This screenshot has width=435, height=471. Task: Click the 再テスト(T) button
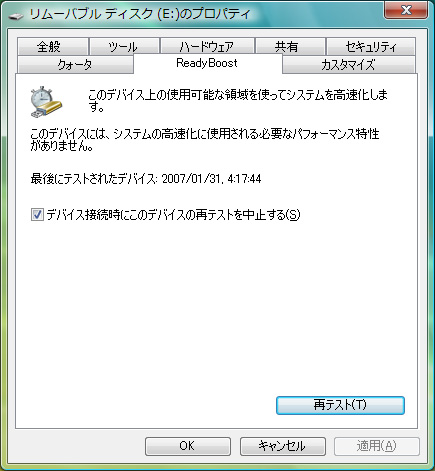click(x=340, y=405)
